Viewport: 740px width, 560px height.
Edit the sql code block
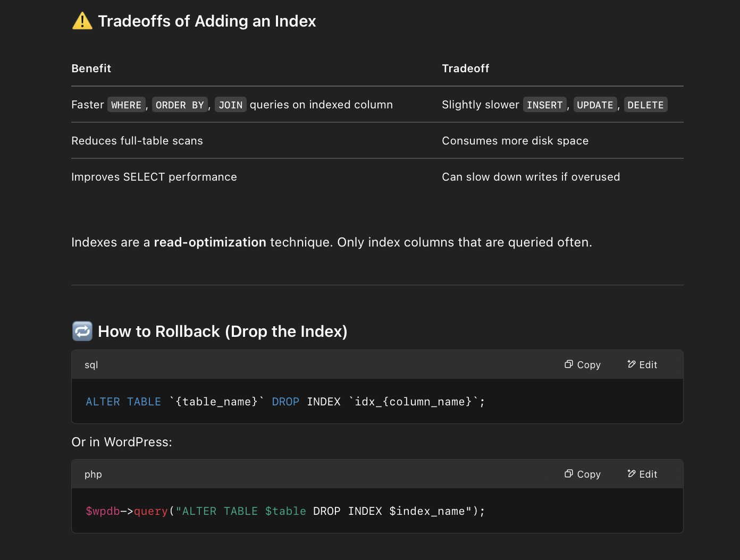(642, 364)
